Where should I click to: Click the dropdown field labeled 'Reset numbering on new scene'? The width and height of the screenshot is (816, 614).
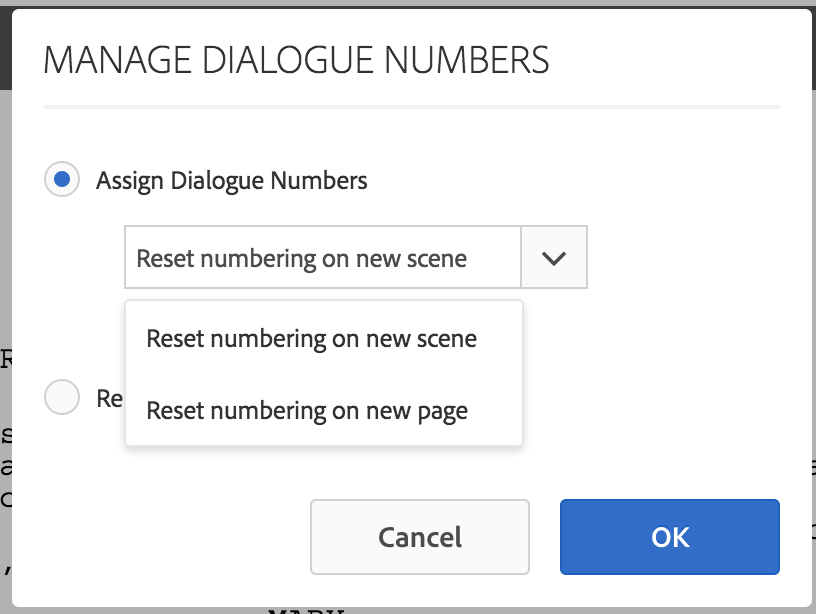[x=322, y=257]
